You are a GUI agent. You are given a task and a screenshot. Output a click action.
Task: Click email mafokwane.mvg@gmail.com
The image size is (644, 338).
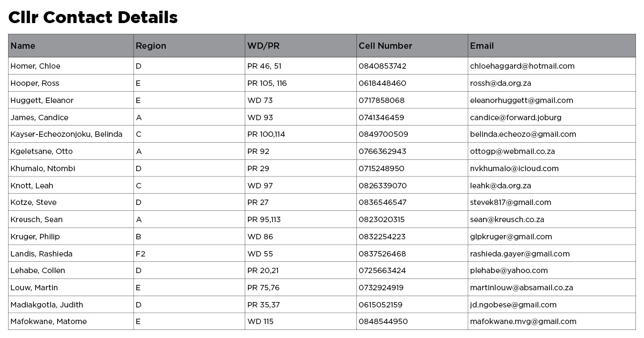pyautogui.click(x=523, y=321)
